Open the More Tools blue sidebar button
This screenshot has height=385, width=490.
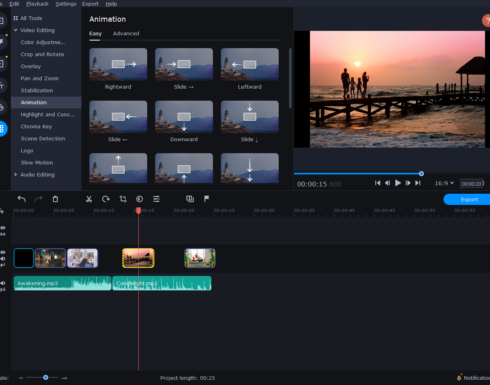point(2,128)
